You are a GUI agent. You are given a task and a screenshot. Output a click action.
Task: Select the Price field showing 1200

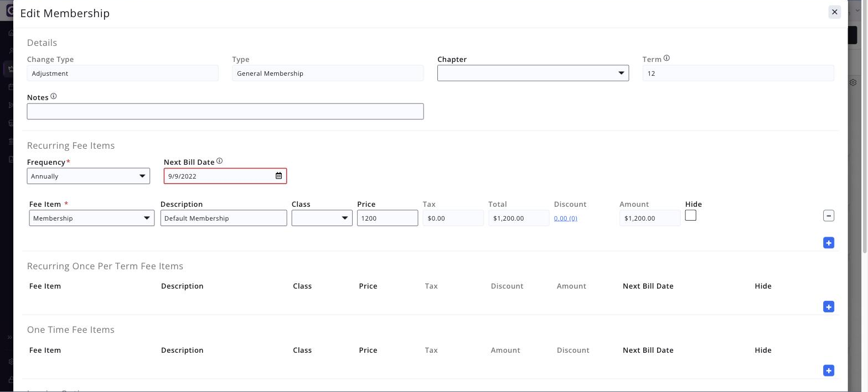pyautogui.click(x=387, y=218)
